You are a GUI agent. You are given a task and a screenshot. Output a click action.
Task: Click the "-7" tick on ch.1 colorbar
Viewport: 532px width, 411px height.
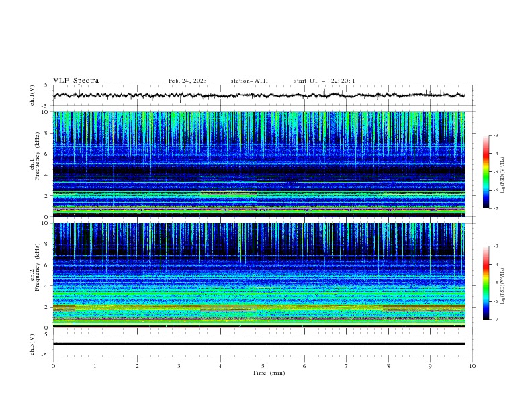pyautogui.click(x=495, y=209)
